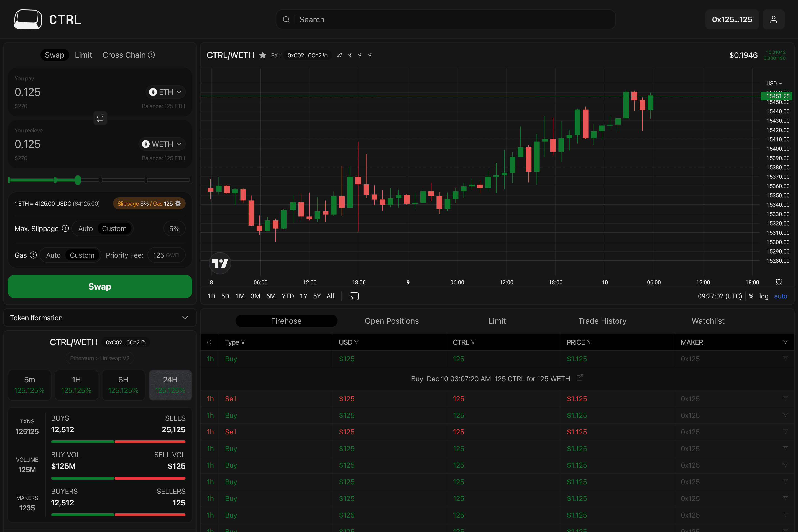Open the date range calendar icon under the chart
The height and width of the screenshot is (532, 798).
coord(354,296)
